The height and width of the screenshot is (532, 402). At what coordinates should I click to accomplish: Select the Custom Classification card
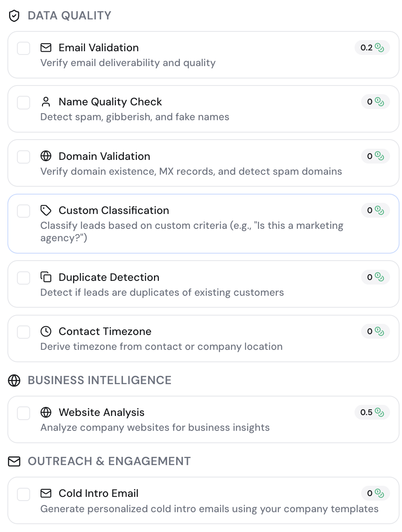coord(203,223)
